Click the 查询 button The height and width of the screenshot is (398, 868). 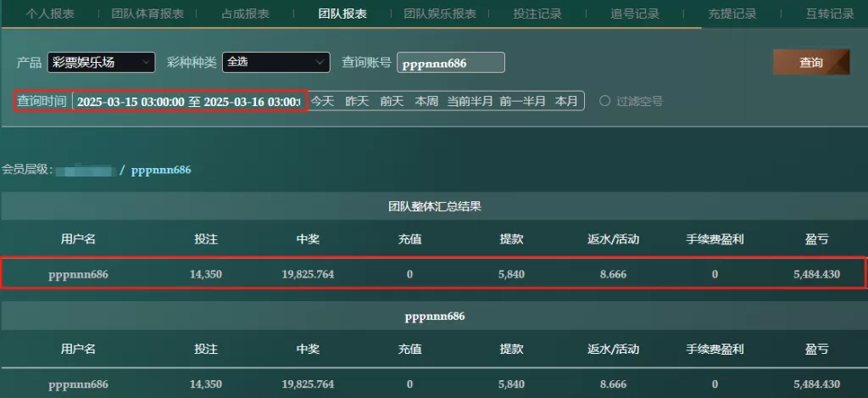tap(811, 62)
